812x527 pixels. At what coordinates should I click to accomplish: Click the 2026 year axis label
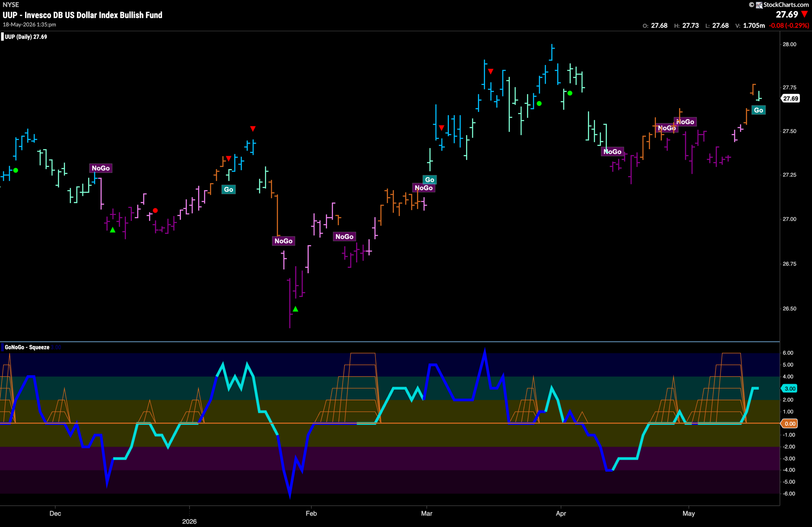tap(189, 522)
